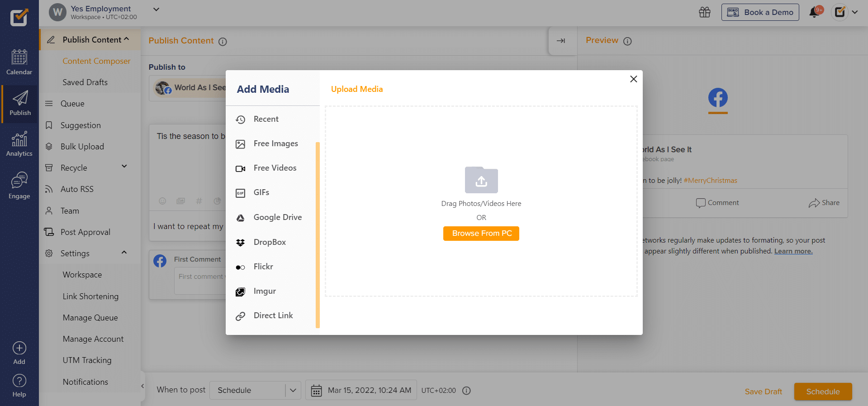Open Bulk Upload
This screenshot has width=868, height=406.
82,147
